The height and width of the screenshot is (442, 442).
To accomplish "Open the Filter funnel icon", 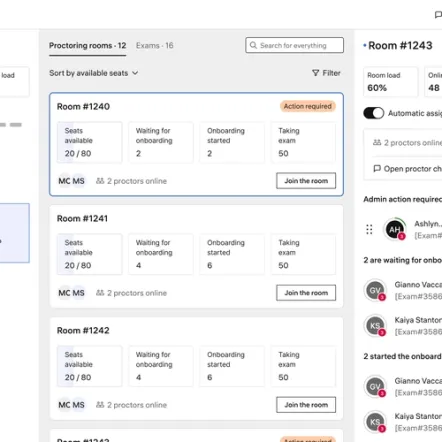I will click(315, 73).
